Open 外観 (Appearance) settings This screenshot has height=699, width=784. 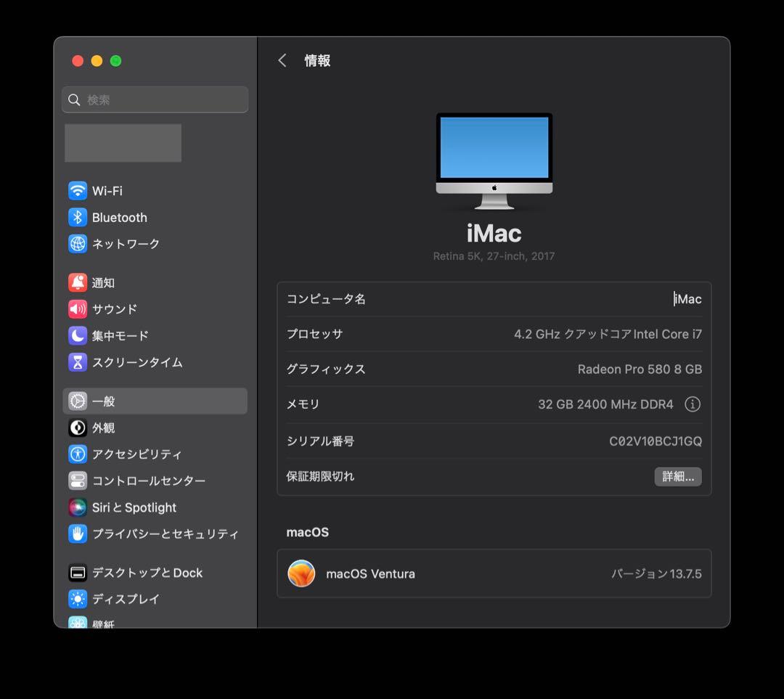pyautogui.click(x=77, y=428)
